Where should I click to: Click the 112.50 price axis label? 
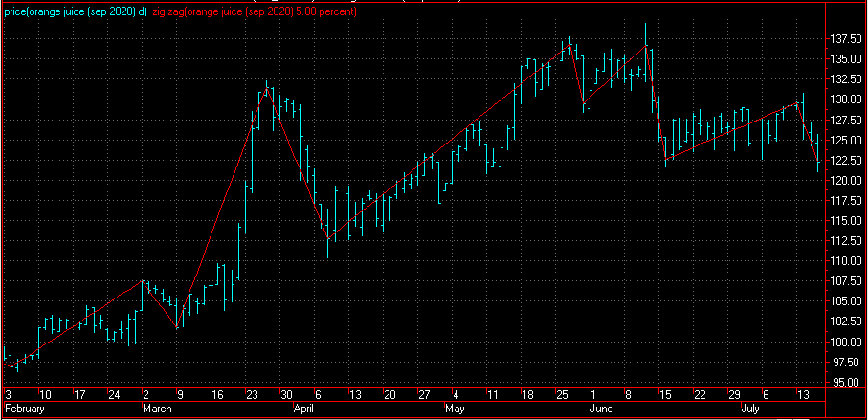point(846,241)
